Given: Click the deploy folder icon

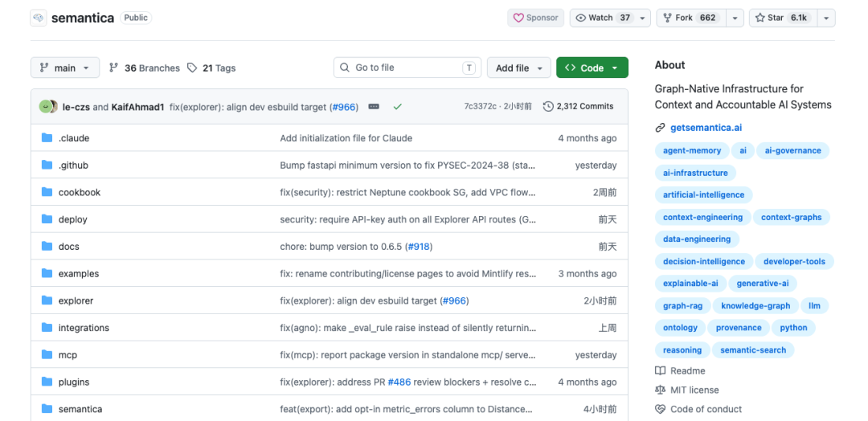Looking at the screenshot, I should point(47,219).
